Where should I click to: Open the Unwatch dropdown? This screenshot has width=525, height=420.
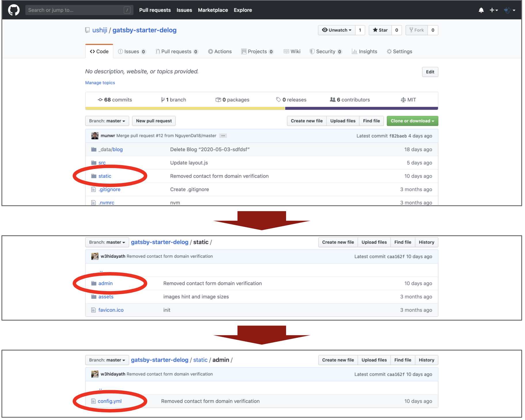337,30
